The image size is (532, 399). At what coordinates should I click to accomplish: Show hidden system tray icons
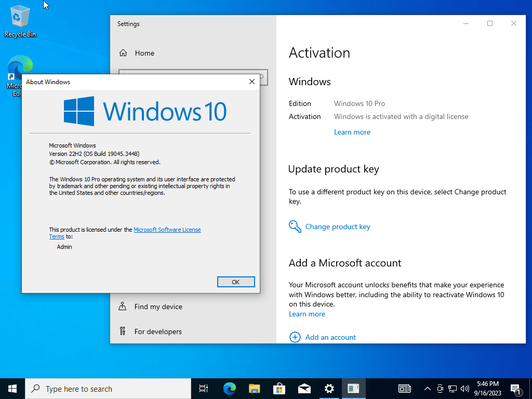pyautogui.click(x=428, y=389)
